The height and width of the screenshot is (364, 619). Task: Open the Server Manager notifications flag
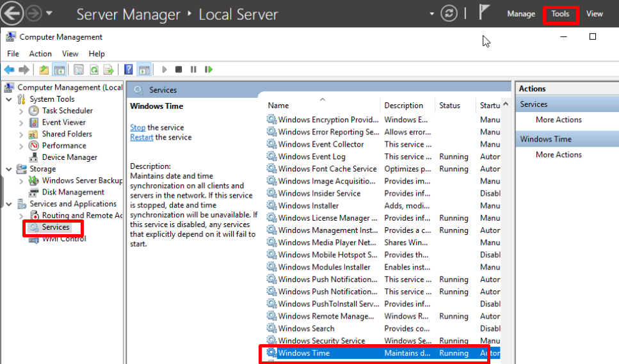(485, 13)
